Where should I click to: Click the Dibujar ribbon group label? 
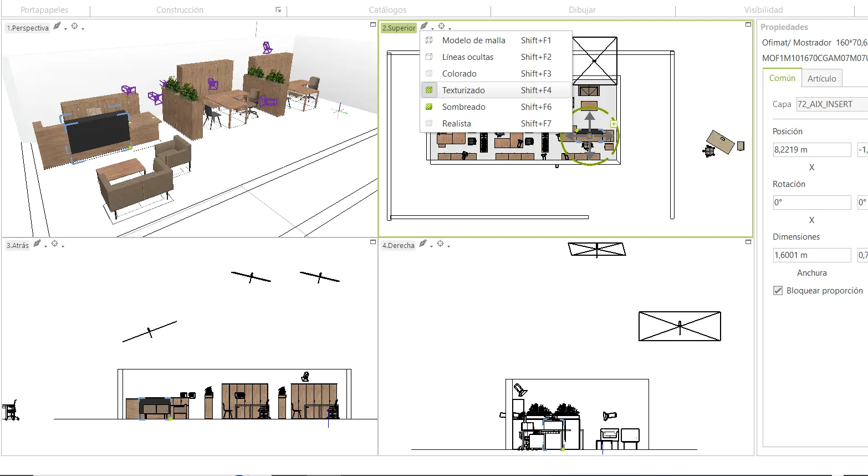pos(582,10)
